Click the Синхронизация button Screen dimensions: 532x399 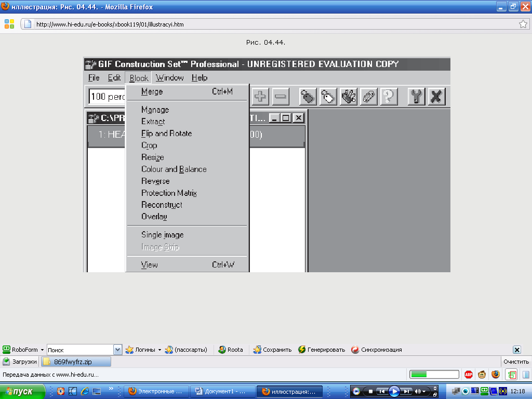(377, 350)
